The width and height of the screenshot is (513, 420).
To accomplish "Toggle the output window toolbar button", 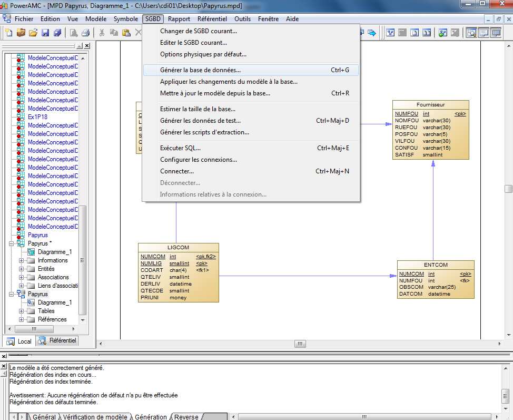I will [483, 33].
